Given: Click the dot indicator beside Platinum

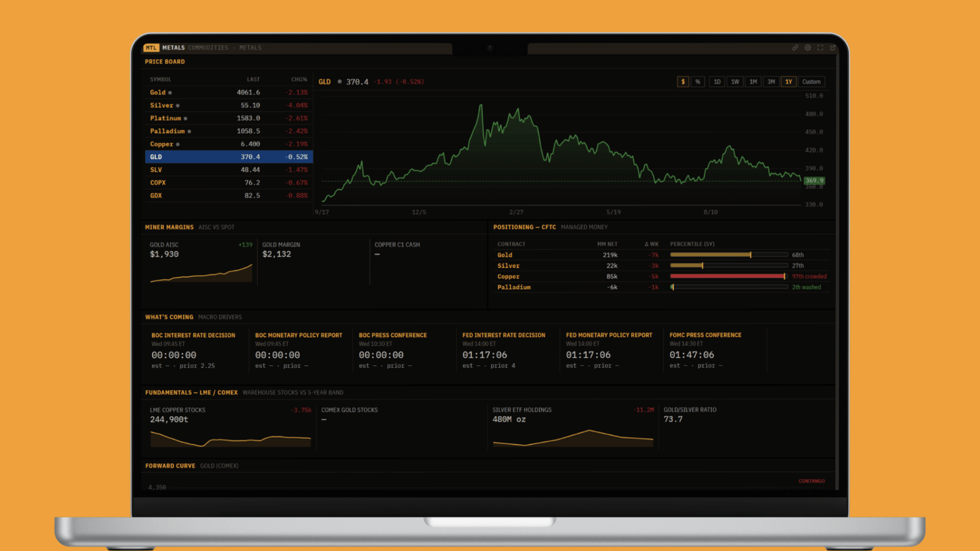Looking at the screenshot, I should [x=185, y=118].
